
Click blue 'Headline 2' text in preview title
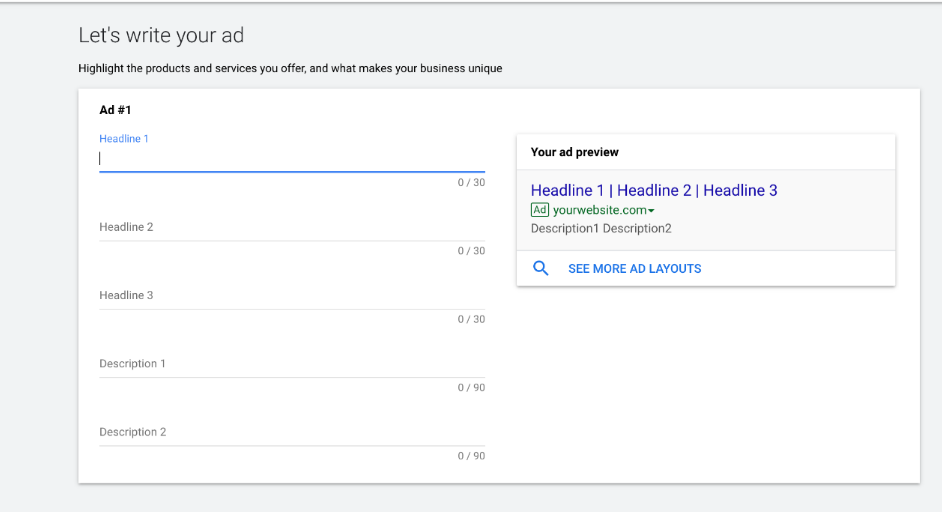tap(654, 190)
